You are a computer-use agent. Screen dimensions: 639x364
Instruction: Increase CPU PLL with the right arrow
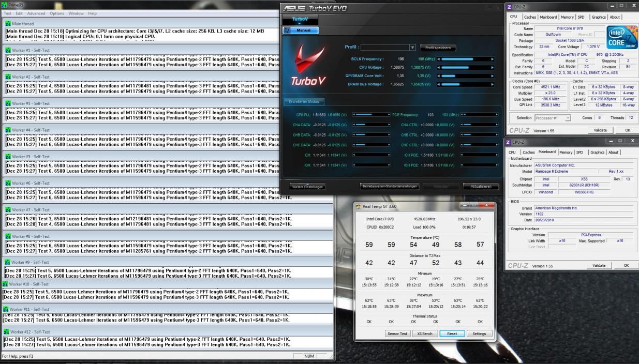(389, 115)
